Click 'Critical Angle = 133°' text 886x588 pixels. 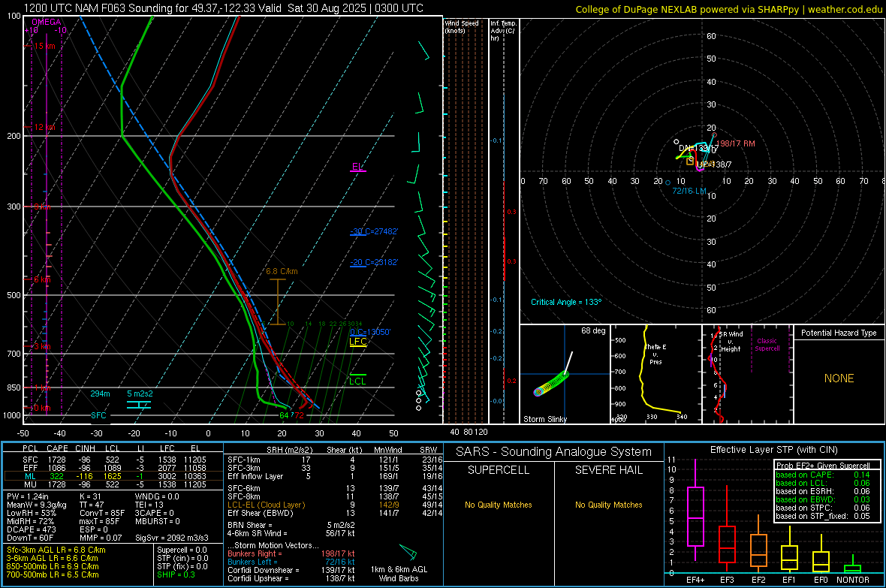point(566,302)
